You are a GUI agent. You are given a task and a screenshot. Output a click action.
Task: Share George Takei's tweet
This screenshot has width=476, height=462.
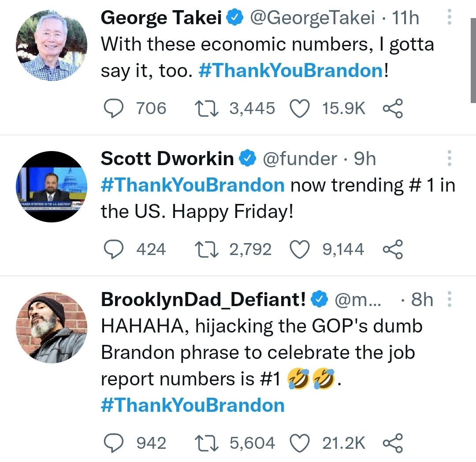click(393, 108)
